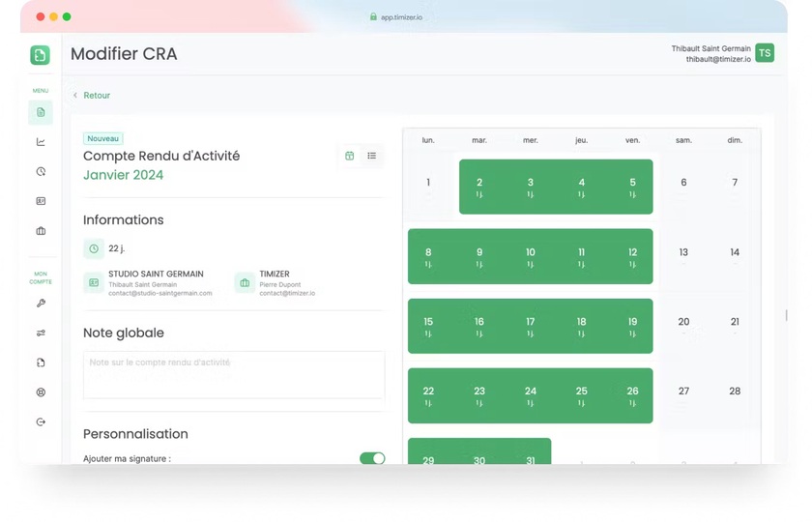Open the wrench settings sidebar icon

[41, 303]
